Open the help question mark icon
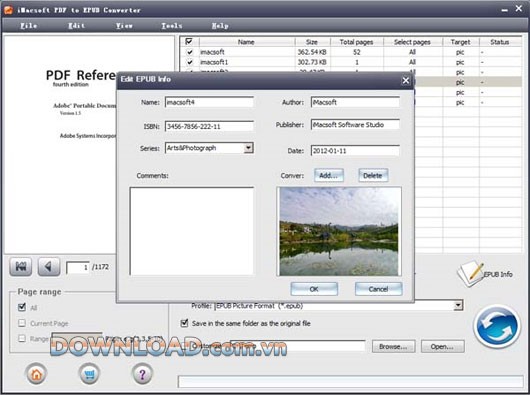This screenshot has width=530, height=395. (x=142, y=374)
